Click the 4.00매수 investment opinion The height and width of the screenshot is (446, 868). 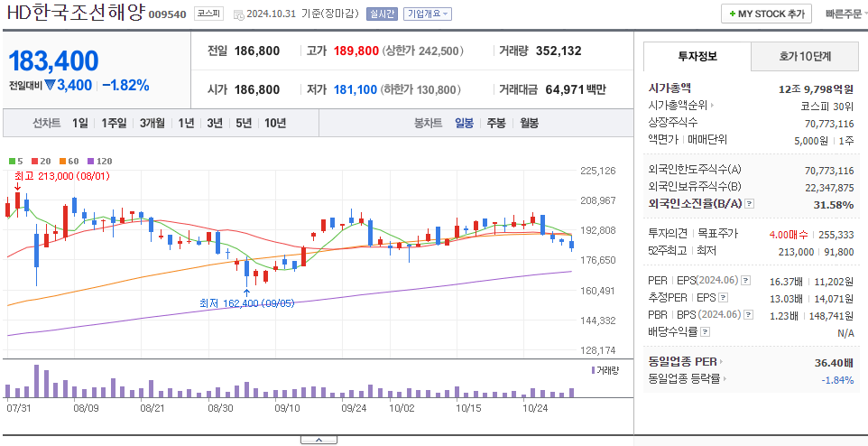click(789, 235)
